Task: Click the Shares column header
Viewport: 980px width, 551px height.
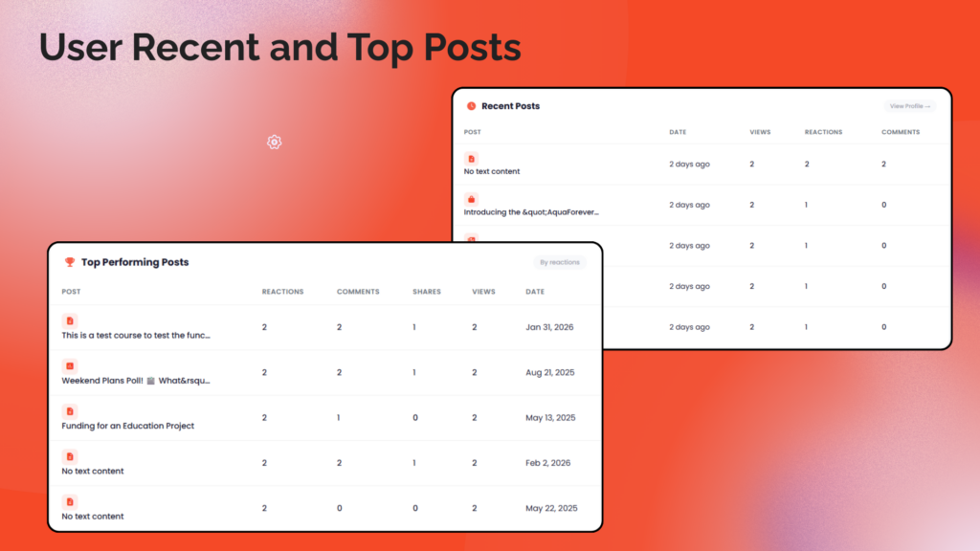Action: coord(426,292)
